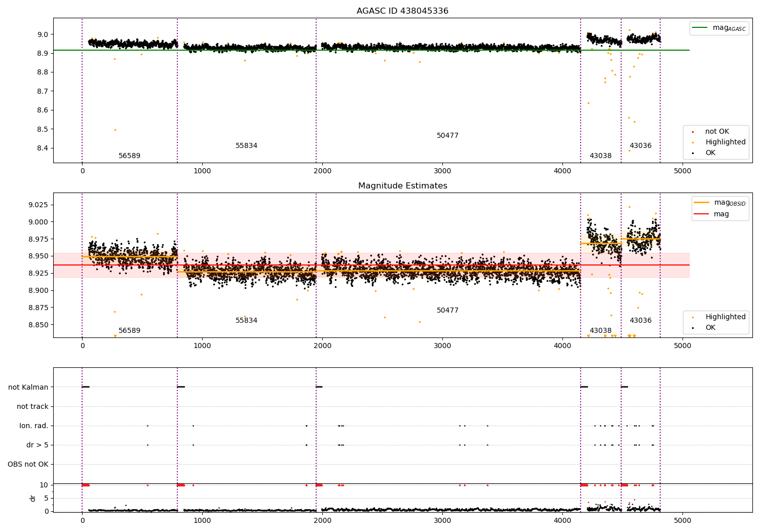Click the red mean mag line

[x=371, y=265]
